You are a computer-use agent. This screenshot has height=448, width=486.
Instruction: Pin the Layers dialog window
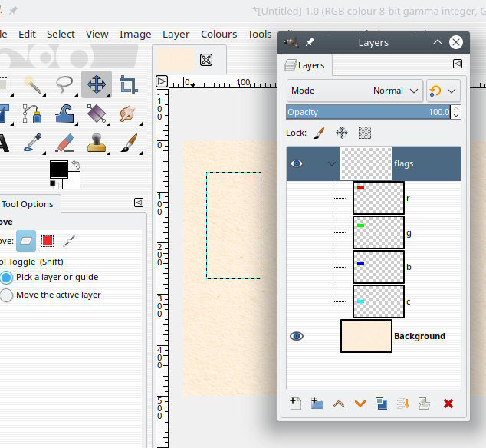pos(310,42)
